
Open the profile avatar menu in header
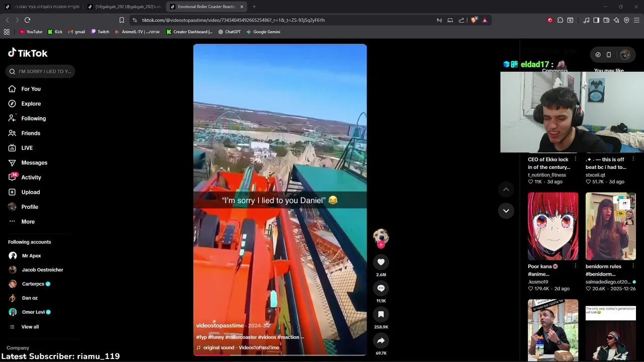tap(625, 54)
